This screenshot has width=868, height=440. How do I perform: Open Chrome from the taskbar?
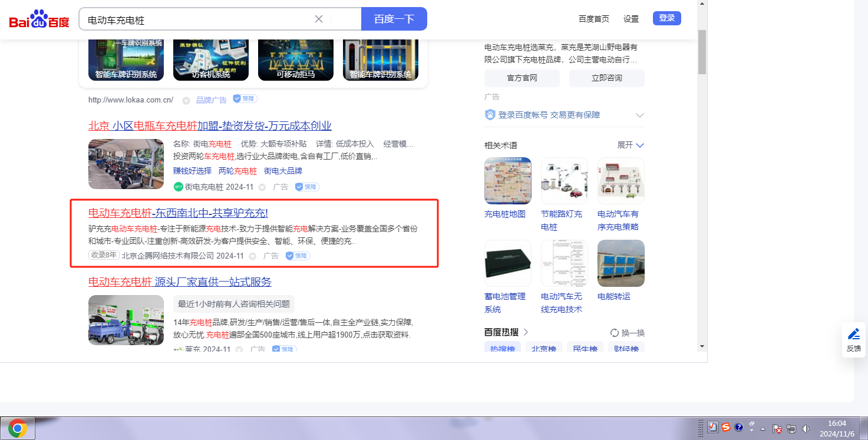click(18, 429)
